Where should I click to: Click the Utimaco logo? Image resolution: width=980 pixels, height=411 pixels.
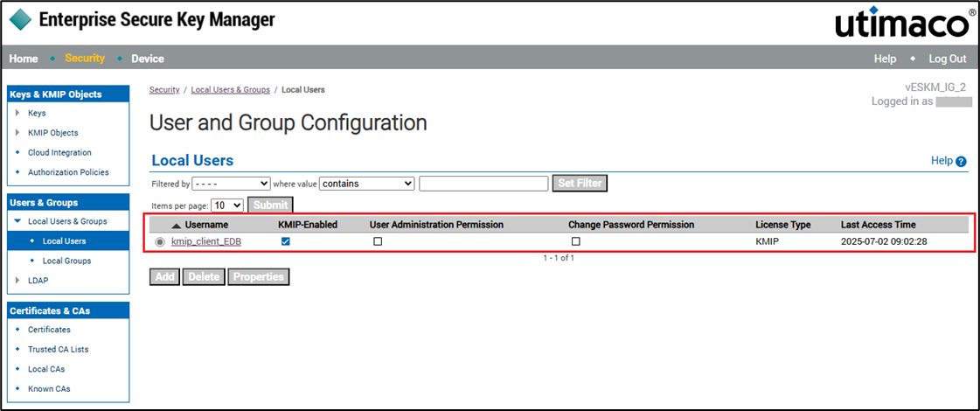click(x=907, y=24)
